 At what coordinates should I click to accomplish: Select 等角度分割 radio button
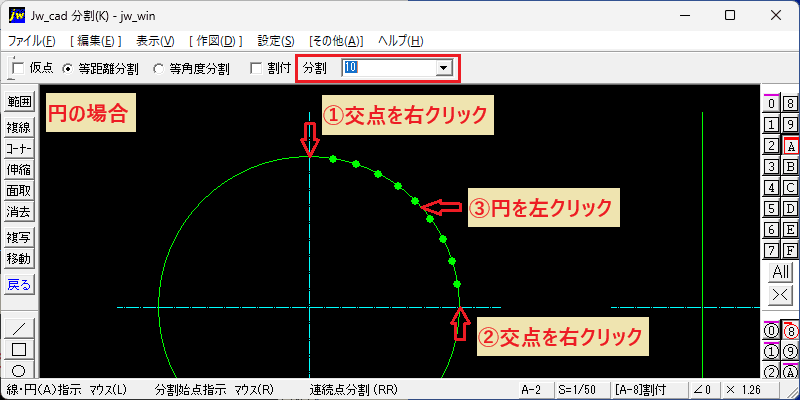coord(159,69)
